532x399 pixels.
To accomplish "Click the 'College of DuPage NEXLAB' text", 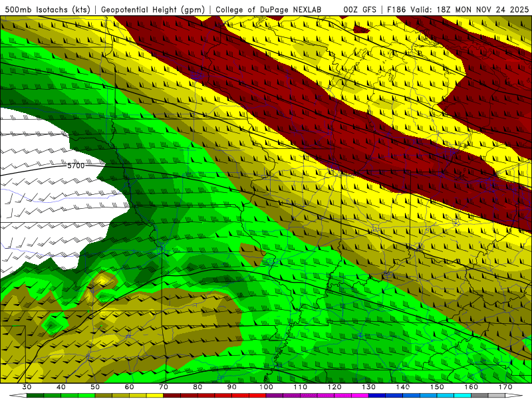I will point(269,9).
